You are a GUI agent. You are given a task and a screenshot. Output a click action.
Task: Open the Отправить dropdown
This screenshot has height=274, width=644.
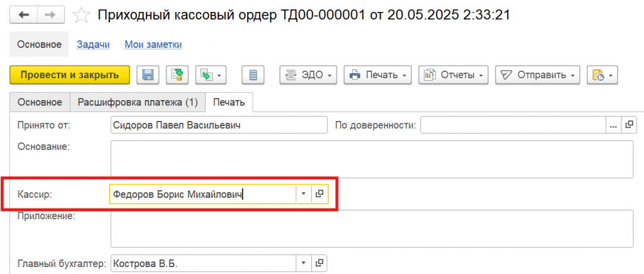point(538,75)
